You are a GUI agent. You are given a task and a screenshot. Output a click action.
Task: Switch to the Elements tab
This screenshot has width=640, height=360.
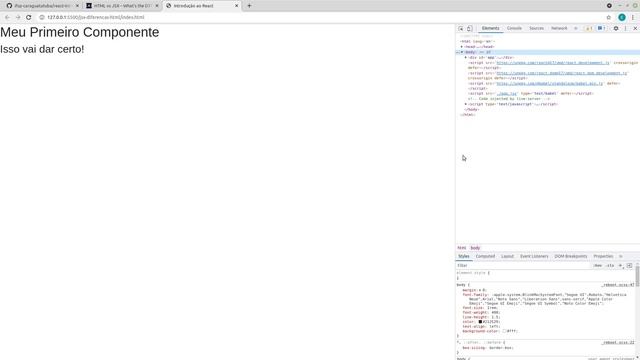[490, 29]
